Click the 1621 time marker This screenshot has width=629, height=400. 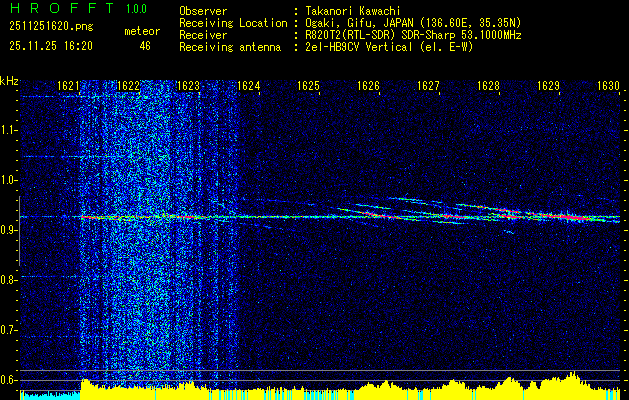pos(68,85)
